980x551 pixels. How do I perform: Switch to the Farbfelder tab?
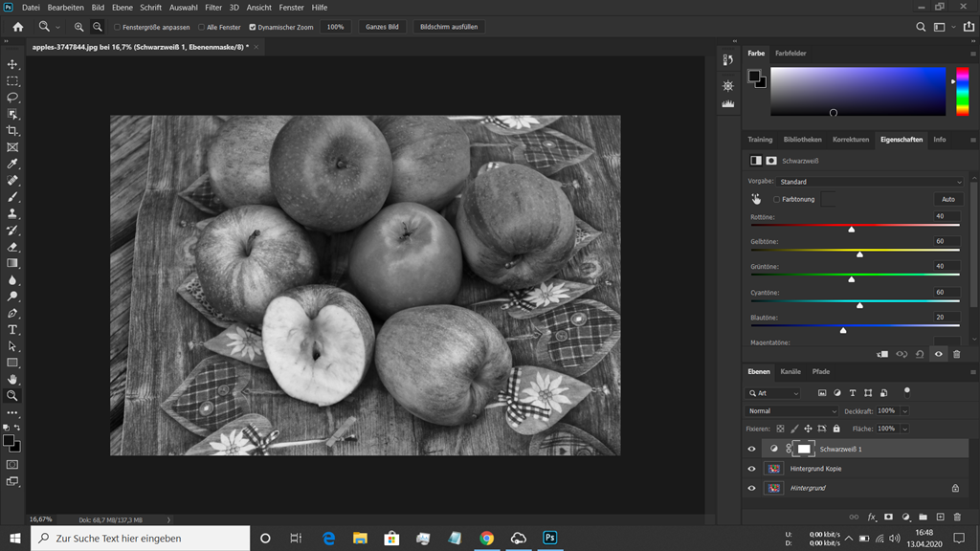coord(791,54)
